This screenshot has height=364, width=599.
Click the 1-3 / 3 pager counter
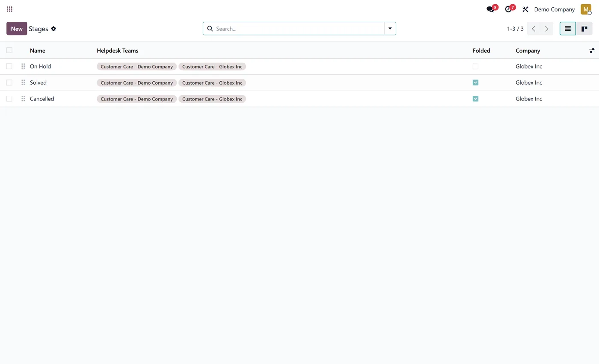pyautogui.click(x=515, y=29)
